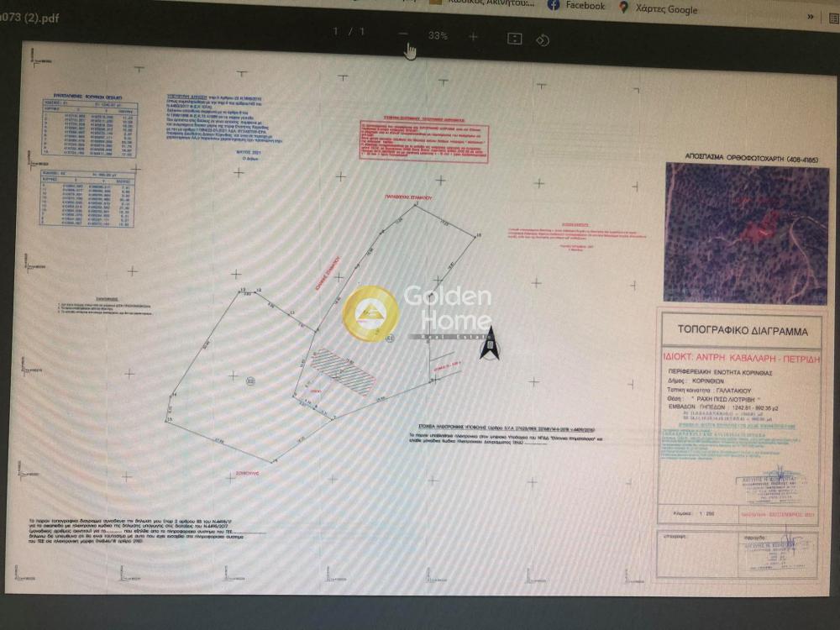
Task: Click the Facebook bookmark icon
Action: click(554, 5)
